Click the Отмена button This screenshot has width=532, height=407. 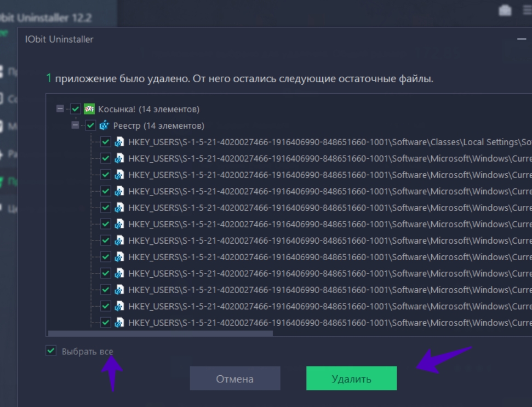[235, 379]
